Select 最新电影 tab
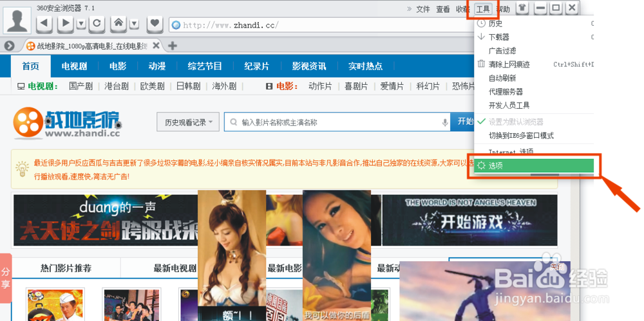This screenshot has height=321, width=644. pyautogui.click(x=285, y=268)
